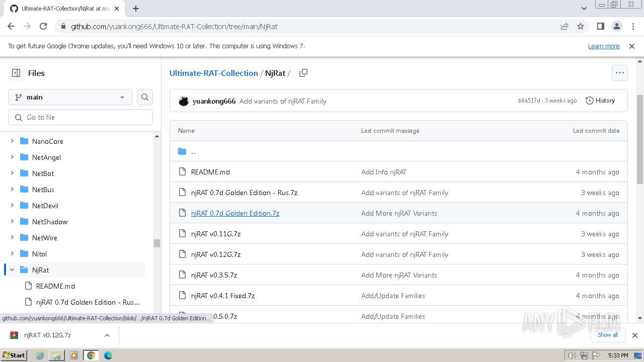Open njRAT v0.4.1 Fixed.7z file link

click(x=223, y=296)
